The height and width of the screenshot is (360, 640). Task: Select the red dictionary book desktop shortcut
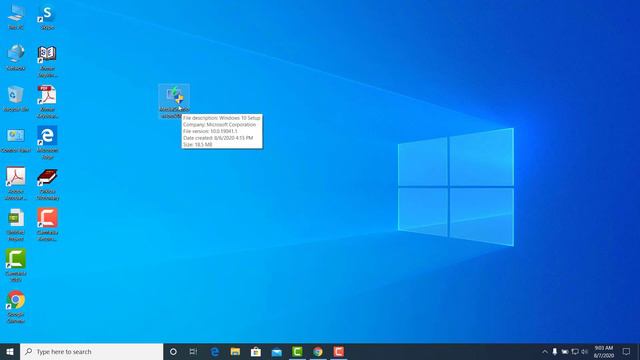point(47,184)
